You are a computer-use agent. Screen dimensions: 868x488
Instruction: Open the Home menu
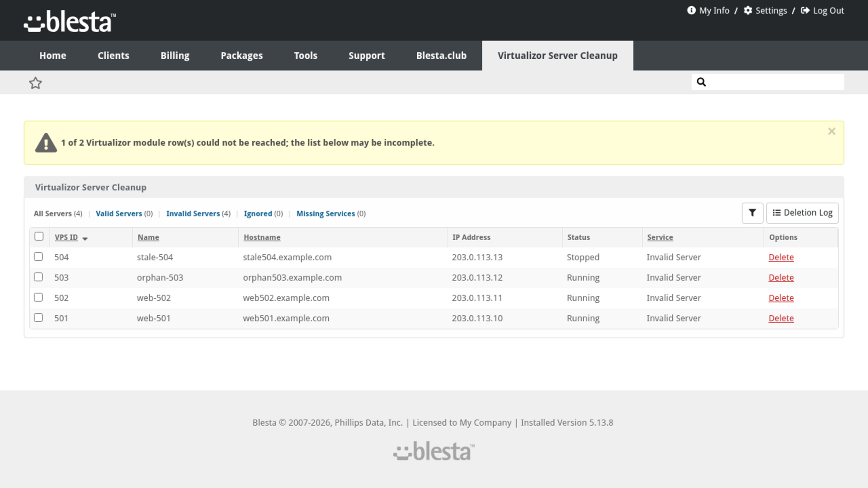pyautogui.click(x=52, y=56)
